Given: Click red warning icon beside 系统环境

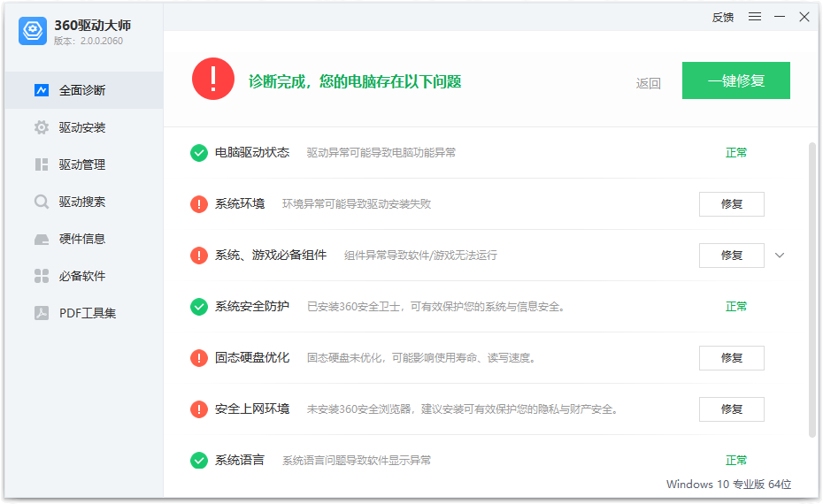Looking at the screenshot, I should tap(199, 204).
